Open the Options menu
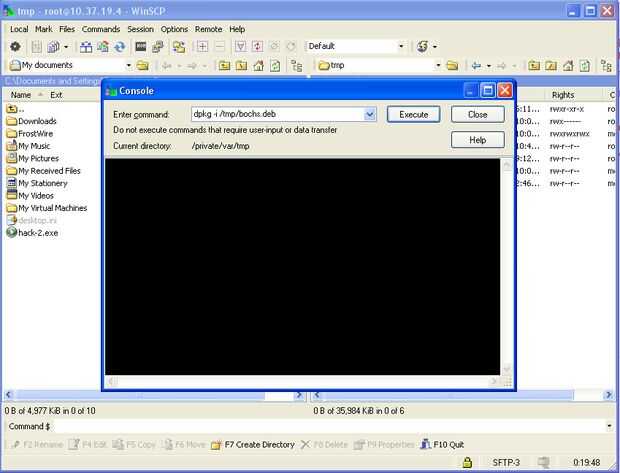The width and height of the screenshot is (620, 473). click(174, 29)
